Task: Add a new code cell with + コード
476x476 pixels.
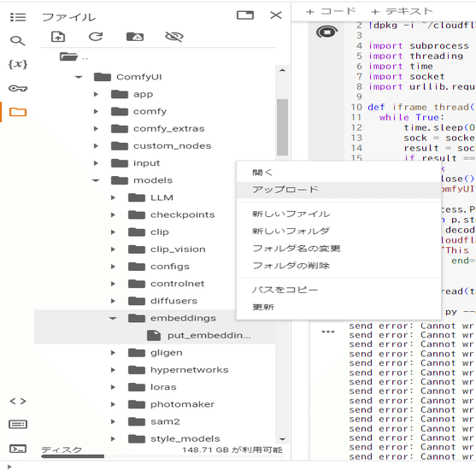Action: tap(331, 11)
